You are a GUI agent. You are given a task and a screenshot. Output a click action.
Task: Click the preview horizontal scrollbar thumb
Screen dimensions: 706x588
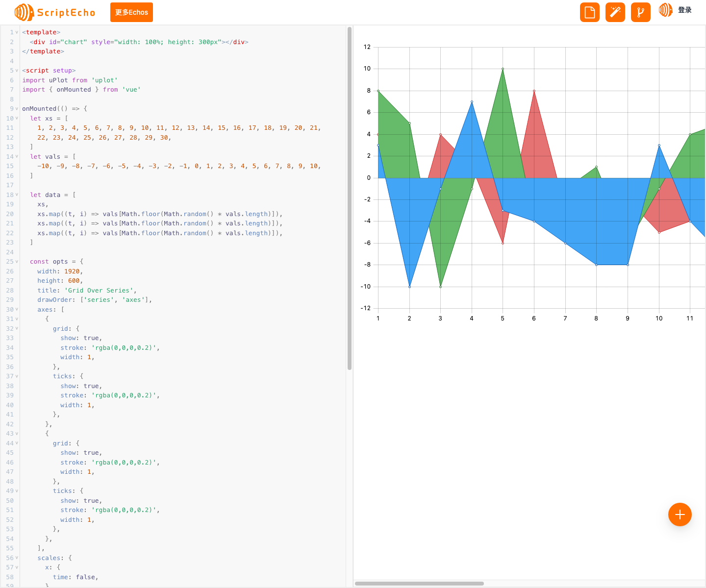[419, 584]
